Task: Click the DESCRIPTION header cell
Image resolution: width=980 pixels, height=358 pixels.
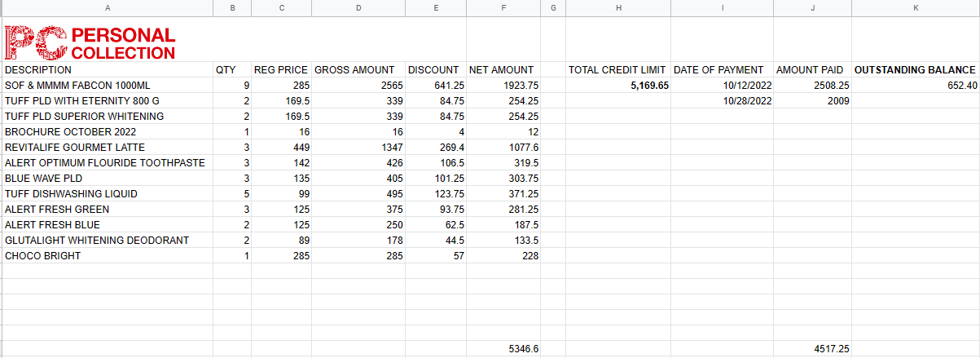Action: (x=107, y=70)
